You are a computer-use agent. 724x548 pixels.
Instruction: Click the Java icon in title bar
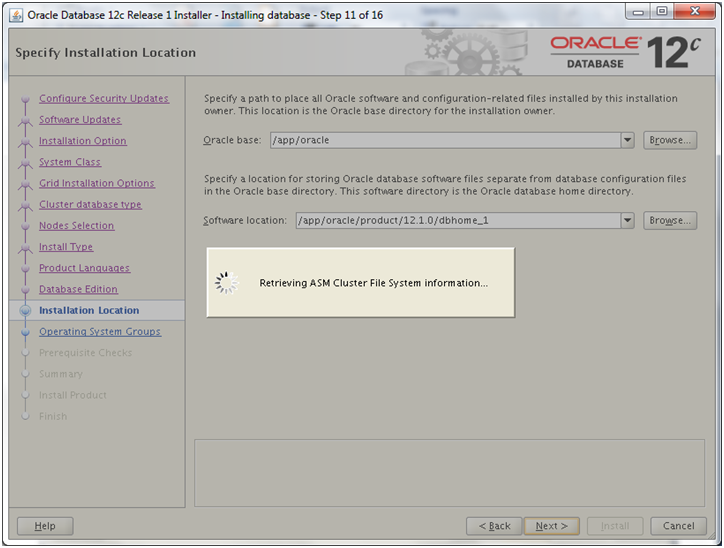click(16, 15)
